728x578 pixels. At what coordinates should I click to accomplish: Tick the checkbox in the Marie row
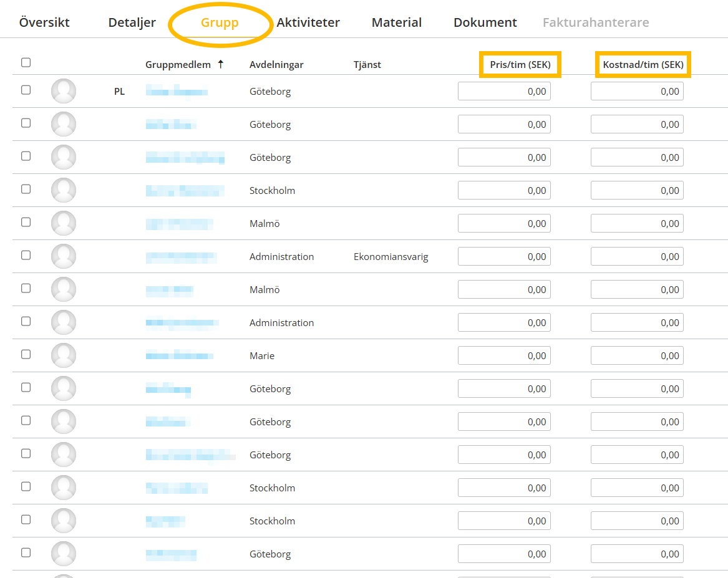26,354
